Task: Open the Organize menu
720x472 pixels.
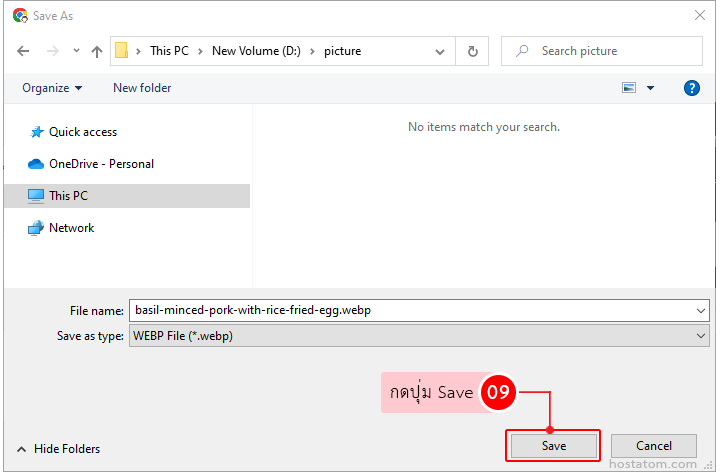Action: [52, 88]
